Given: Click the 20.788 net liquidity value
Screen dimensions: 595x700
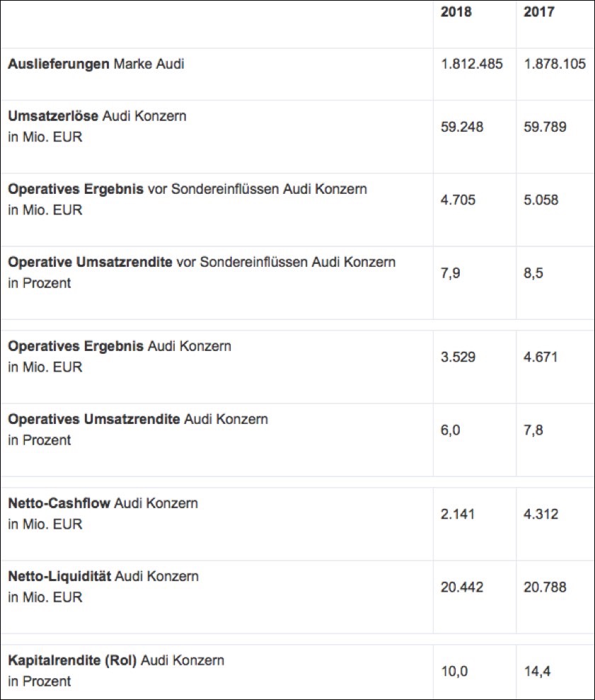Looking at the screenshot, I should tap(545, 587).
